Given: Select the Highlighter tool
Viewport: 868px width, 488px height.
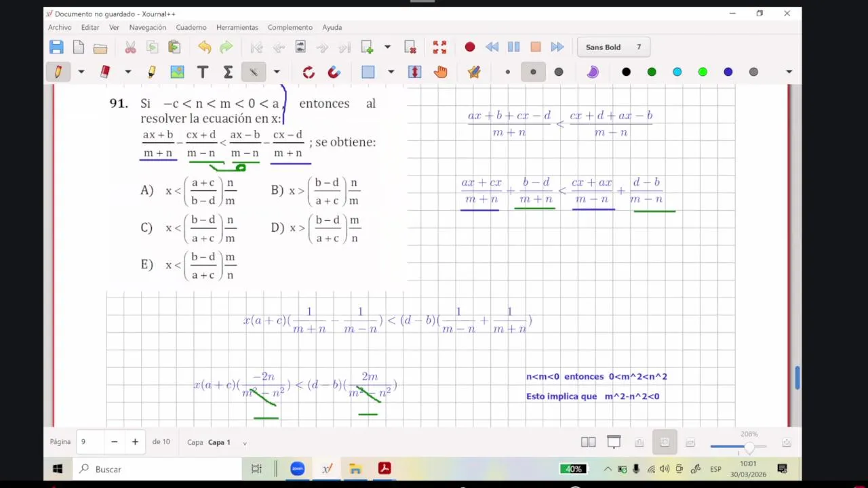Looking at the screenshot, I should [151, 72].
